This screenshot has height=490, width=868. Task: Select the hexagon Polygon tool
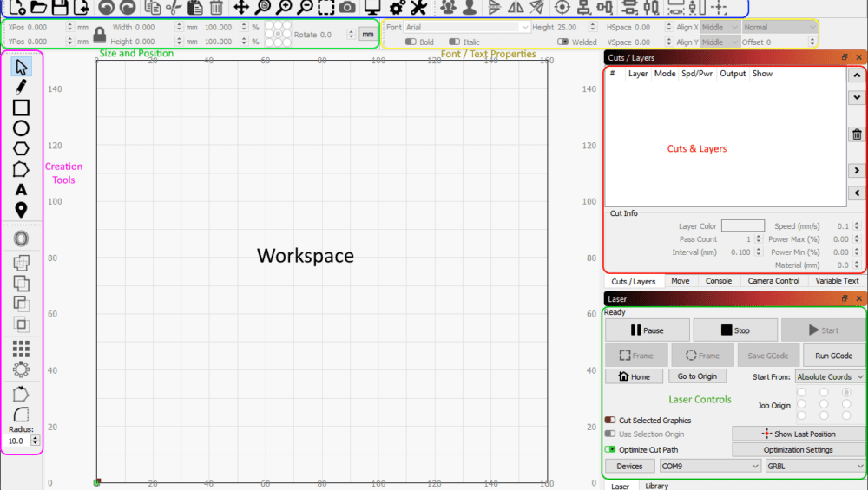[x=21, y=149]
